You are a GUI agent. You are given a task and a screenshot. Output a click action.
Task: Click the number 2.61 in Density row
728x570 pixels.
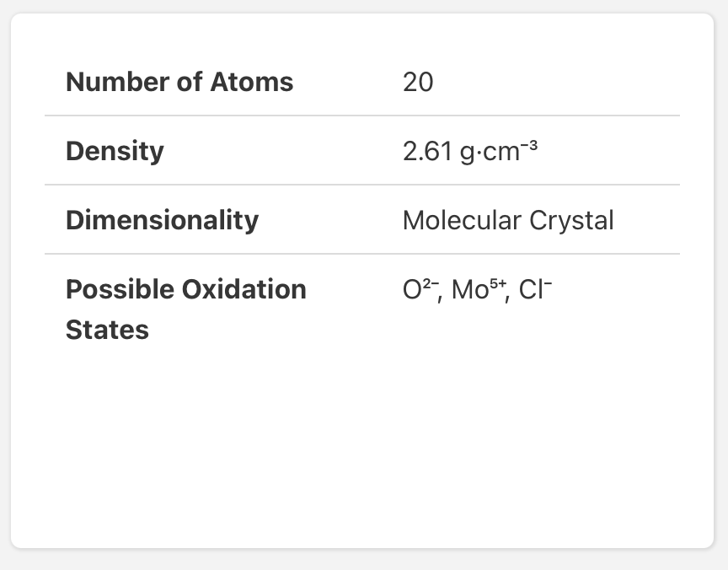427,152
